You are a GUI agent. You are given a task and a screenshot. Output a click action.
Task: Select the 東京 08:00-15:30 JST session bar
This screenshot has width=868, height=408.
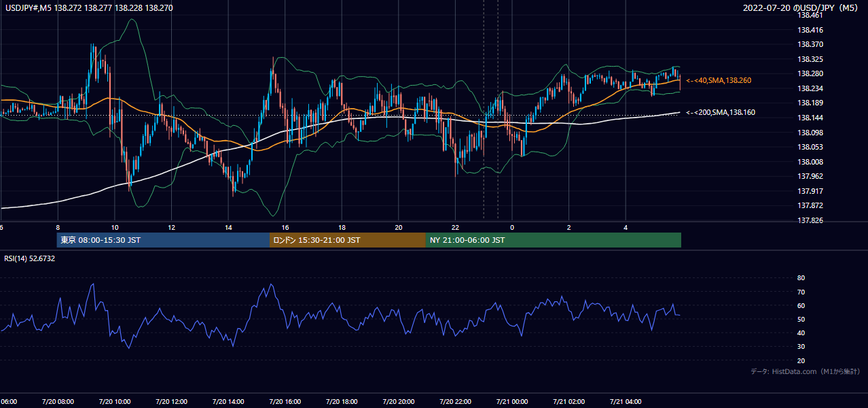(163, 240)
